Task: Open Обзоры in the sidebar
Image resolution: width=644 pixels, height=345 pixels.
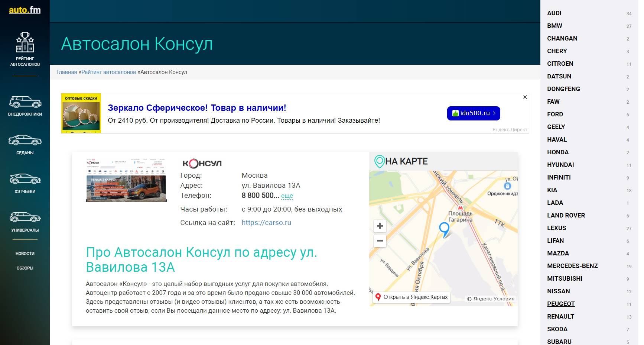Action: pyautogui.click(x=25, y=268)
